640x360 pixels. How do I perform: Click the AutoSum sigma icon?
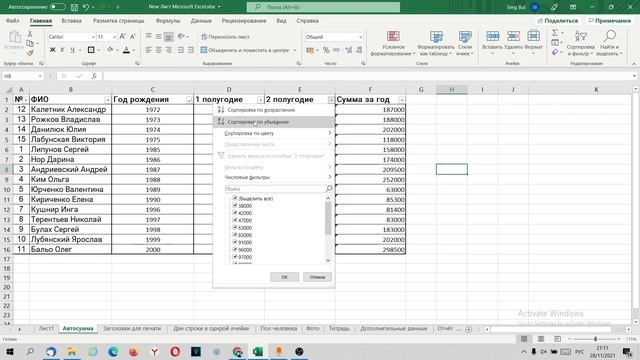point(555,33)
